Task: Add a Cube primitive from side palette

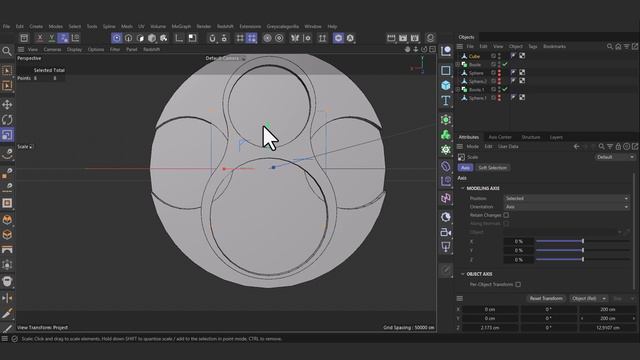Action: 446,85
